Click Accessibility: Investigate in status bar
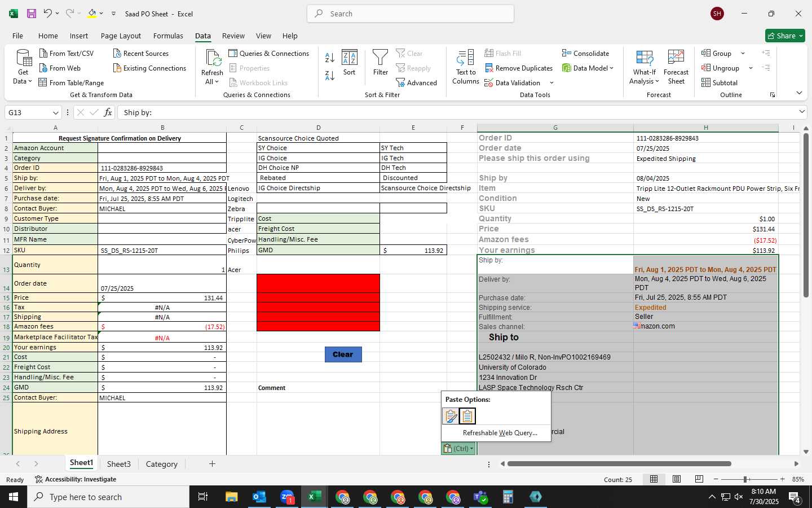The width and height of the screenshot is (812, 508). point(76,479)
